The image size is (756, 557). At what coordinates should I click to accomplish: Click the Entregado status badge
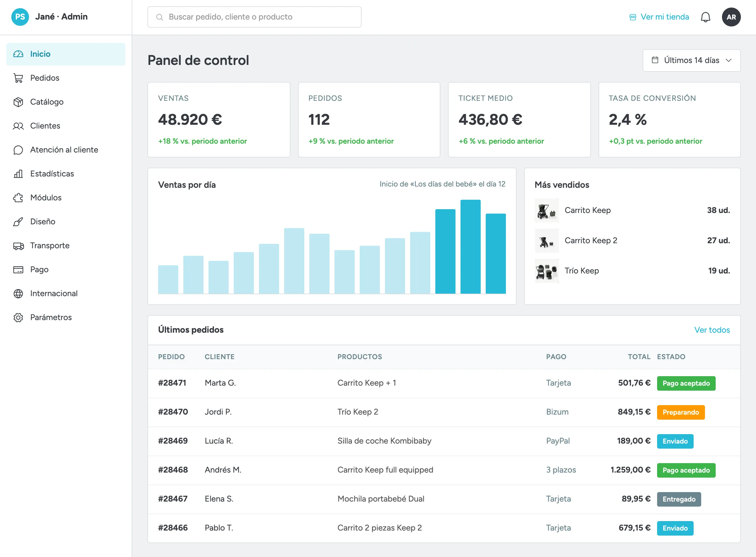coord(679,499)
